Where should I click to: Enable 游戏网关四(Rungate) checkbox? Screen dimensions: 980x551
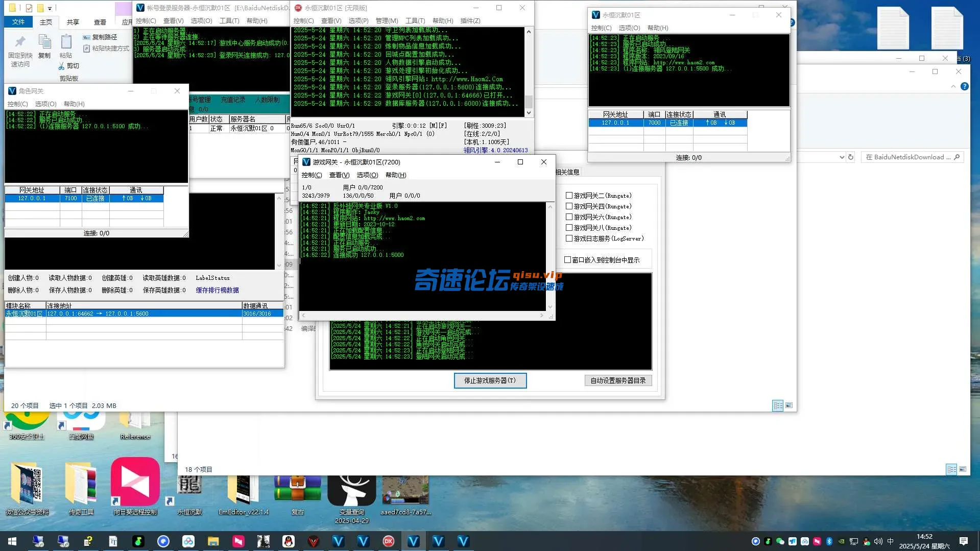tap(569, 206)
